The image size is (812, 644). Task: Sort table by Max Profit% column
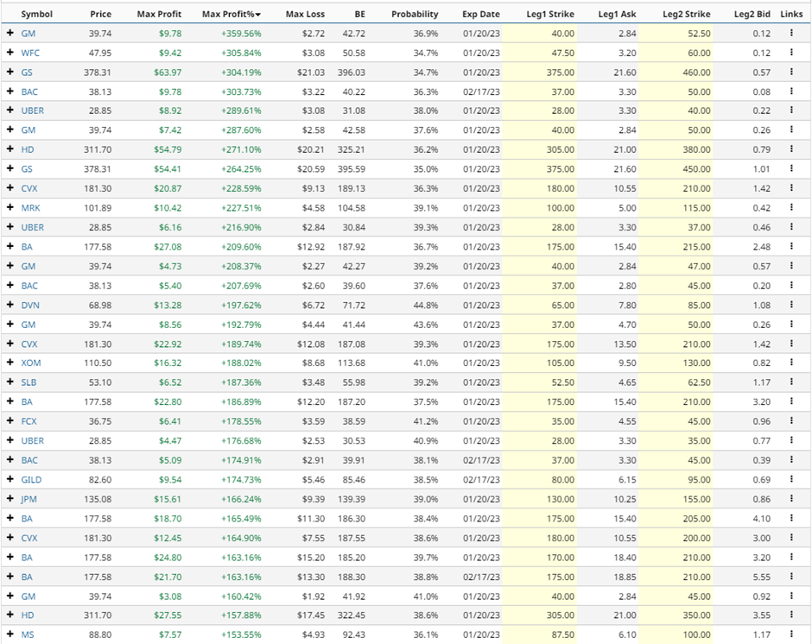coord(231,14)
